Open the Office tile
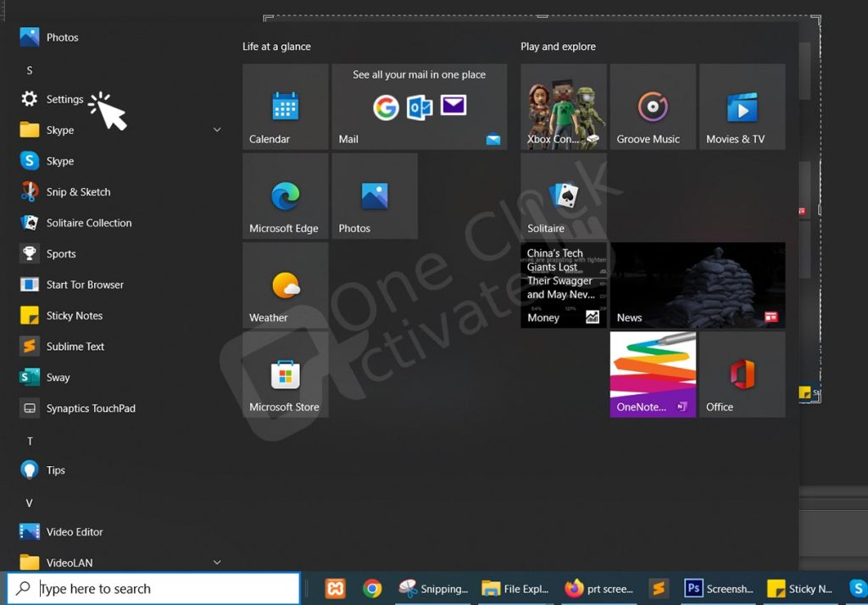This screenshot has height=605, width=868. [x=743, y=375]
